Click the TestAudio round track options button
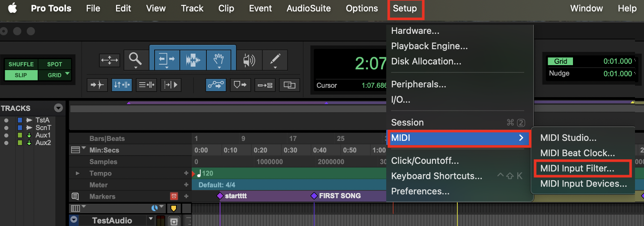 click(x=75, y=220)
